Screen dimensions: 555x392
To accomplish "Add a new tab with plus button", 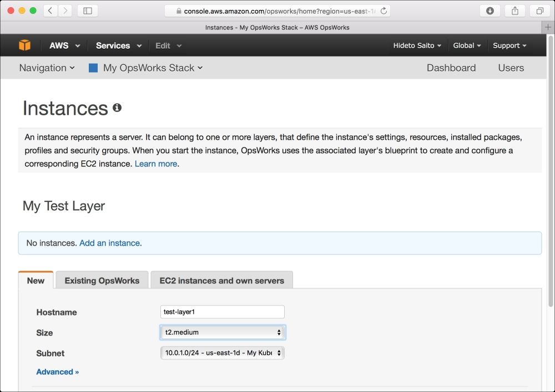I will [548, 27].
